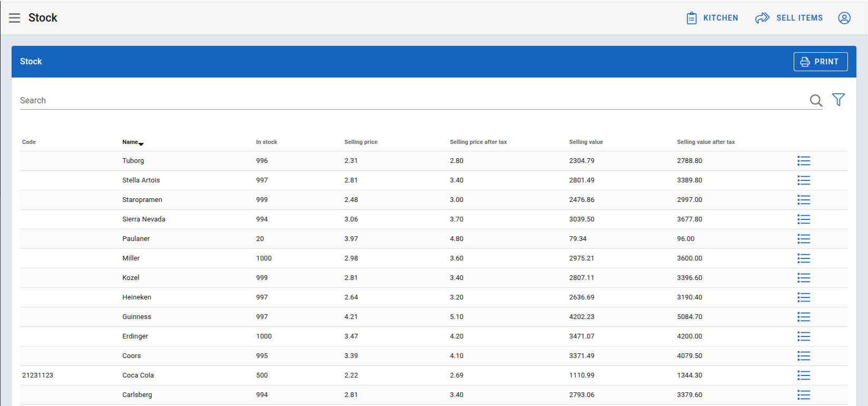Viewport: 868px width, 406px height.
Task: Click Sierra Nevada price after tax 3.70
Action: coord(457,219)
